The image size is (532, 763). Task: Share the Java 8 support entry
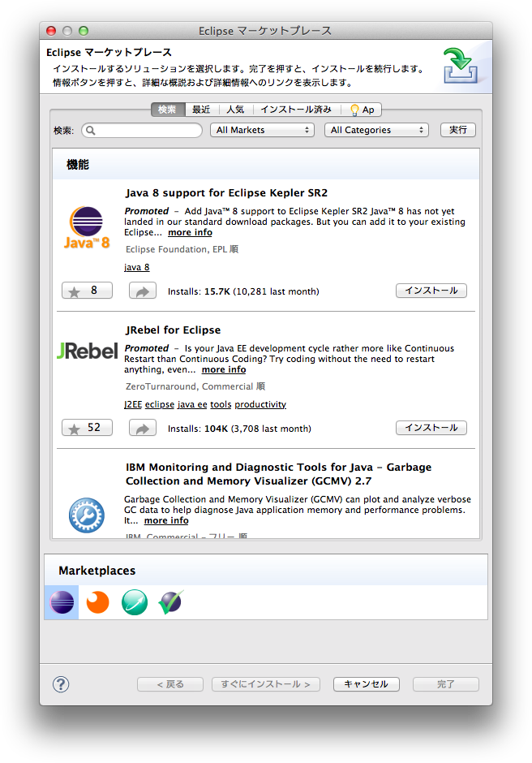pos(143,291)
